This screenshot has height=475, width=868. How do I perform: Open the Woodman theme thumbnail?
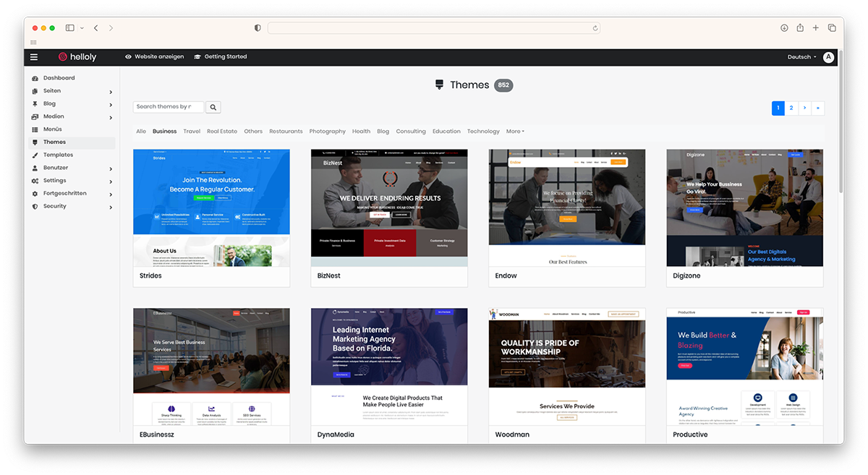click(x=567, y=367)
